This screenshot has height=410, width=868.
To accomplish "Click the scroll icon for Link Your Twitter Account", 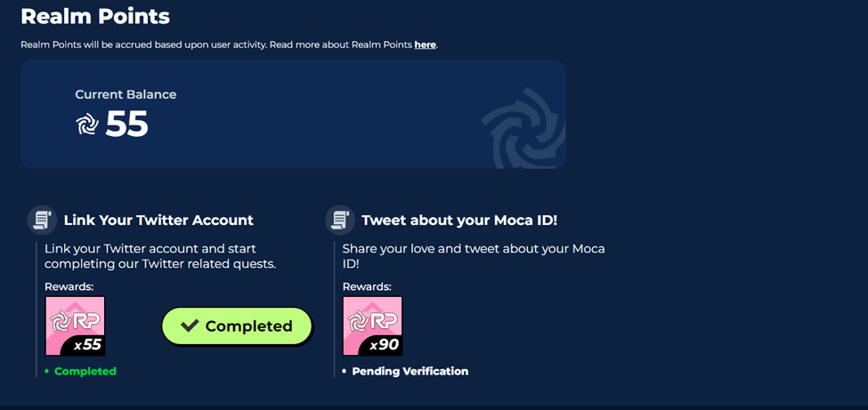I will tap(42, 221).
